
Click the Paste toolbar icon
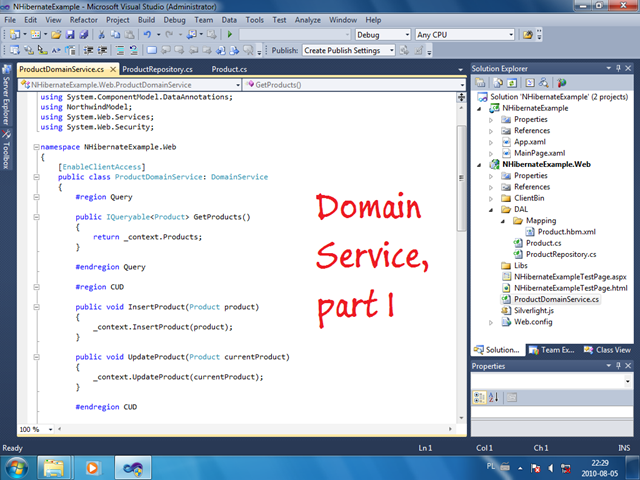129,35
